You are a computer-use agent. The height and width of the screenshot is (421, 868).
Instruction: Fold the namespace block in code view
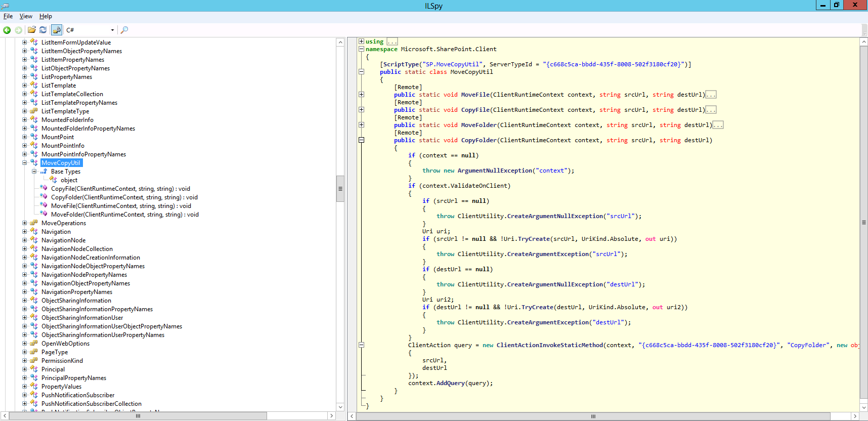coord(361,49)
